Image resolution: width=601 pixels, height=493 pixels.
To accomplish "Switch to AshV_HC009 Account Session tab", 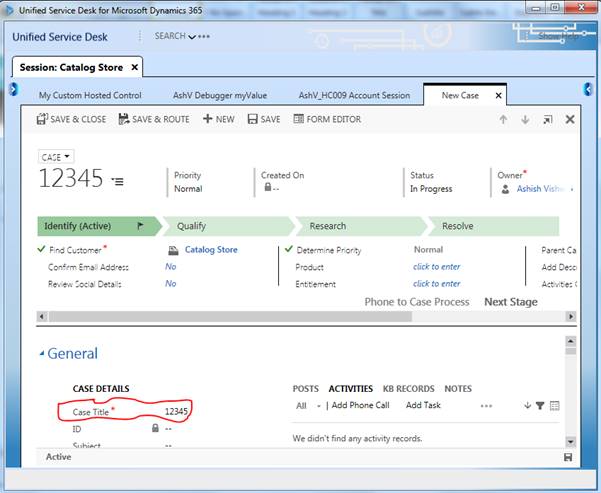I will (x=355, y=95).
